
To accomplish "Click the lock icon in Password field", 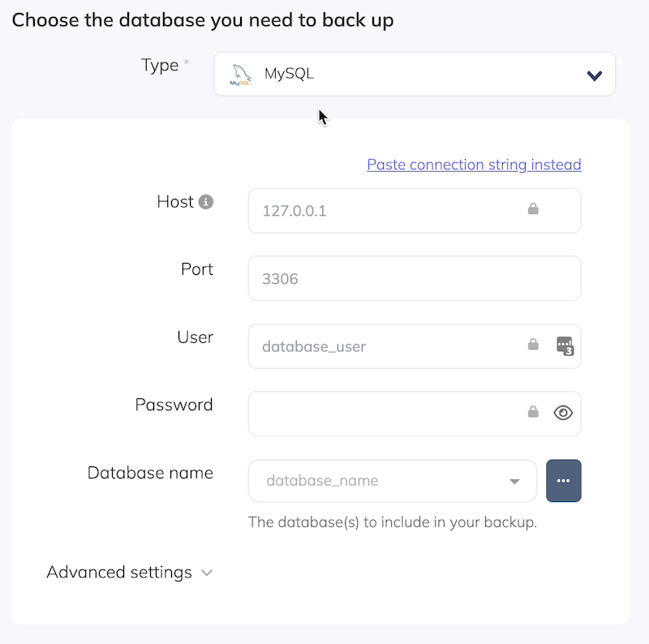I will point(533,412).
